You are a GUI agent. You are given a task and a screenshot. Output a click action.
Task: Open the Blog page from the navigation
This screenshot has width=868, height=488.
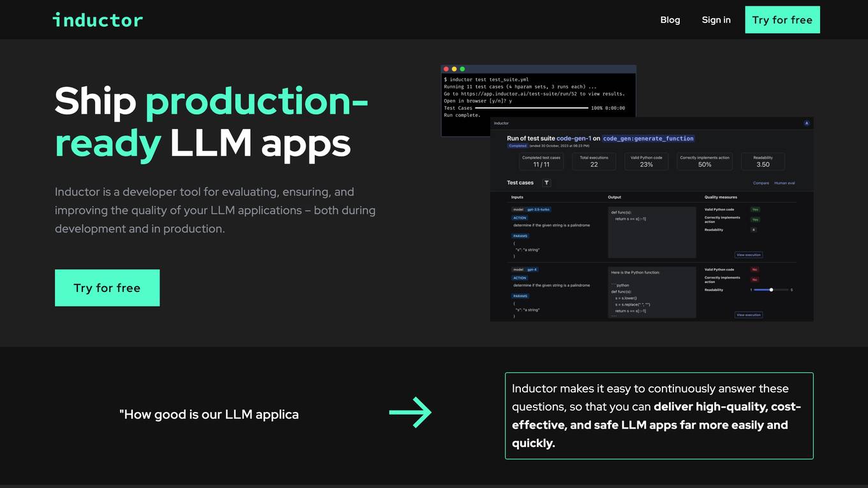(x=670, y=20)
